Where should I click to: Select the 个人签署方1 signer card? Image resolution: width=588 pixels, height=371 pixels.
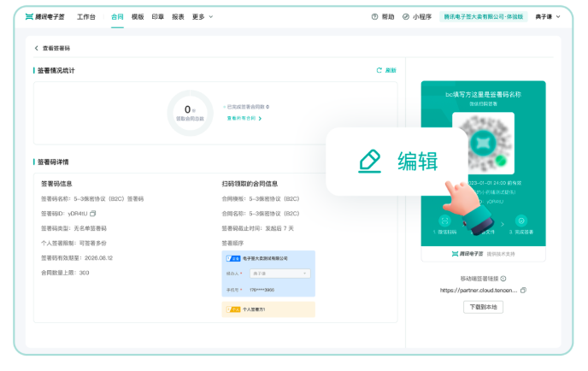coord(268,309)
